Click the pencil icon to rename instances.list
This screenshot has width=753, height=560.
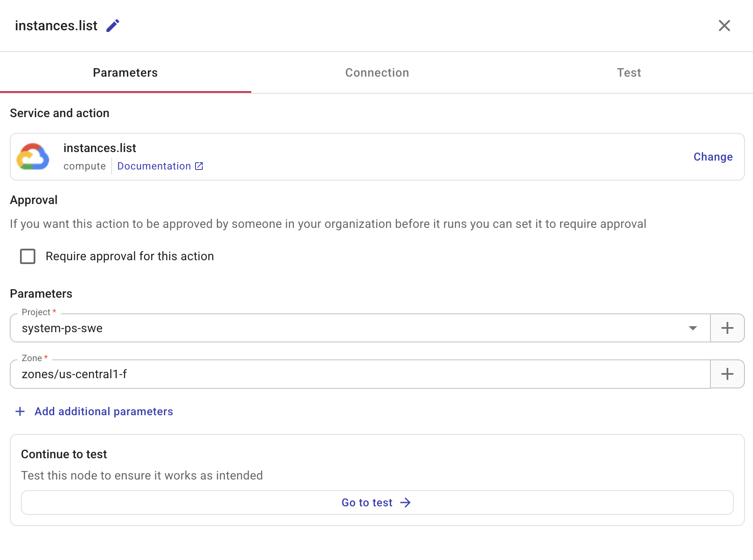112,26
